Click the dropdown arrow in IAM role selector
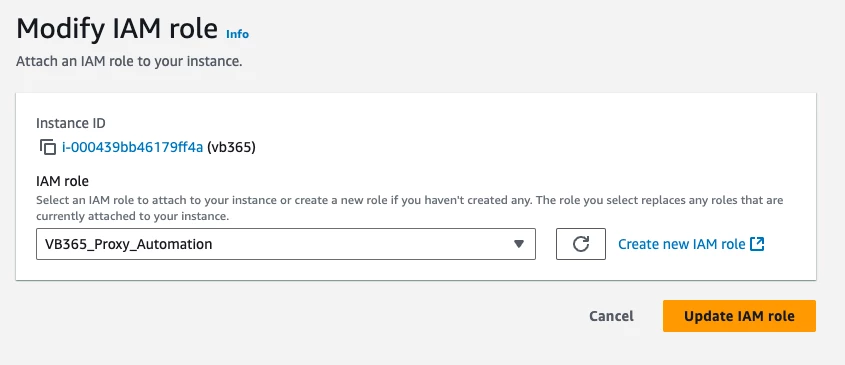This screenshot has height=365, width=845. click(x=518, y=244)
